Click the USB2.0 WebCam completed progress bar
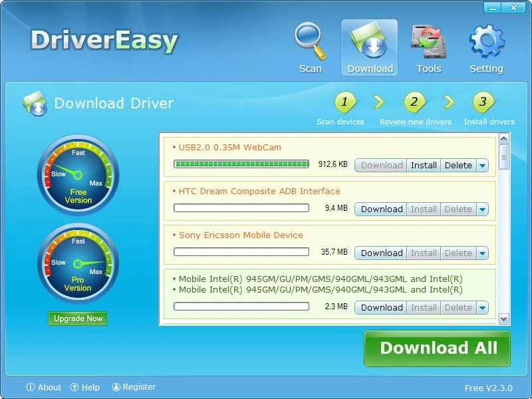 (x=241, y=164)
